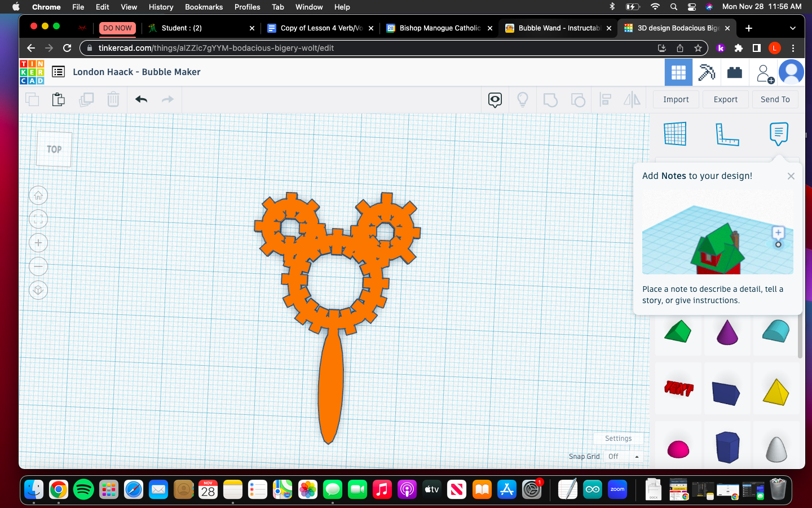Zoom out with the minus button

(x=38, y=267)
